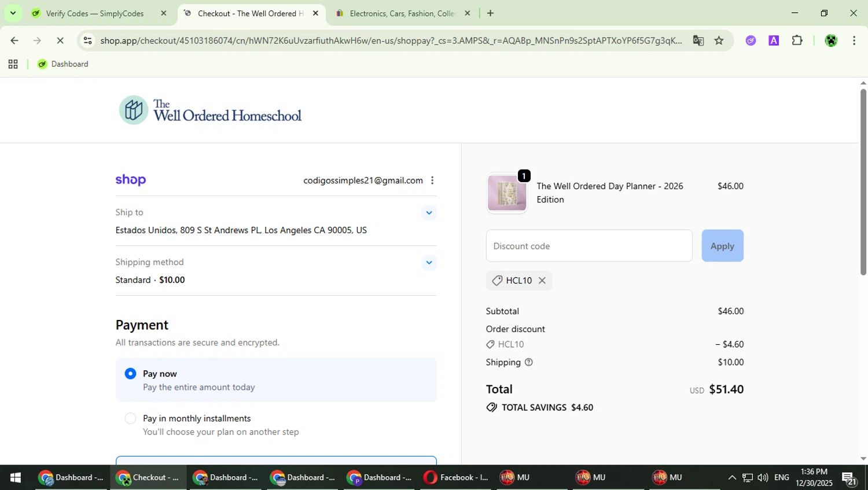Close the Electronics, Cars, Fashion tab
868x490 pixels.
point(468,13)
